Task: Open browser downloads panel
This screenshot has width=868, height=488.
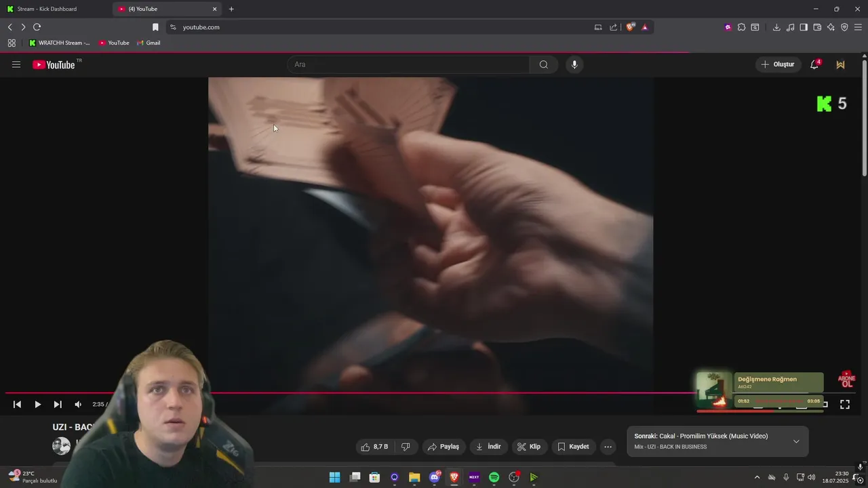Action: point(776,27)
